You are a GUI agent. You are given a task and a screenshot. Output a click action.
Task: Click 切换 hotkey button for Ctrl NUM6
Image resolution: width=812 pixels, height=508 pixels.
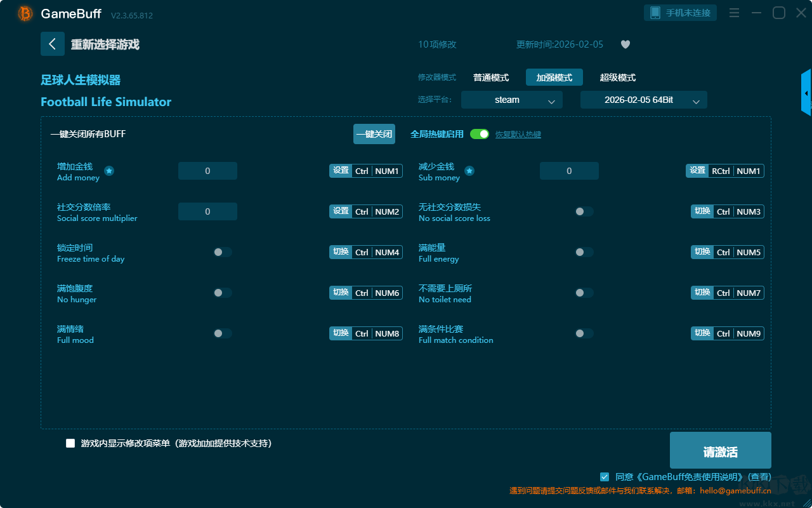pyautogui.click(x=341, y=293)
